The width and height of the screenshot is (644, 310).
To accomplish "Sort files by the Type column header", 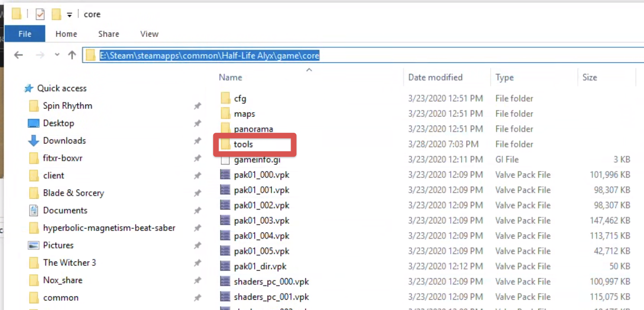I will coord(505,77).
